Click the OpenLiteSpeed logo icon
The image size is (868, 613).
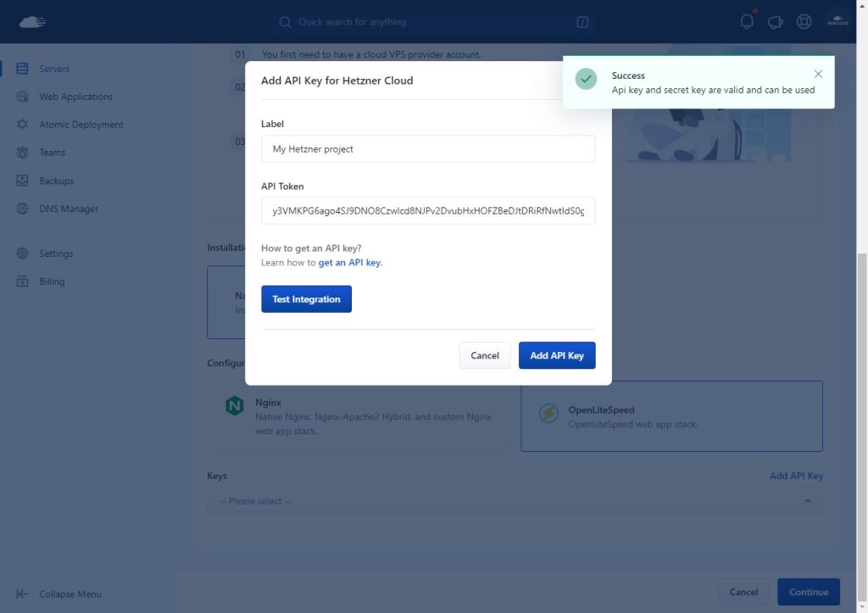pyautogui.click(x=548, y=413)
